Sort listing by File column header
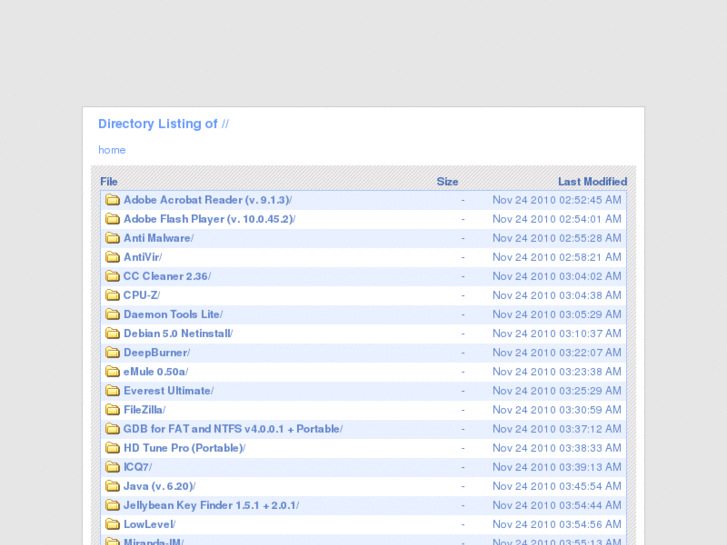Screen dimensions: 727x545 109,182
